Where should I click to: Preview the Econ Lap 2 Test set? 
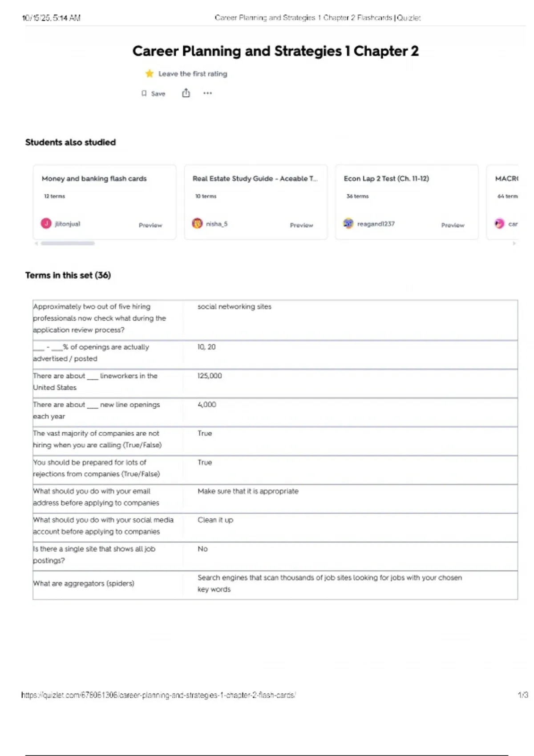coord(453,225)
